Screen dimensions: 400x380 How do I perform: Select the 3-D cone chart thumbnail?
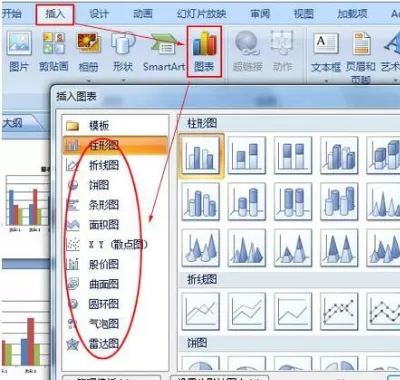tap(201, 248)
